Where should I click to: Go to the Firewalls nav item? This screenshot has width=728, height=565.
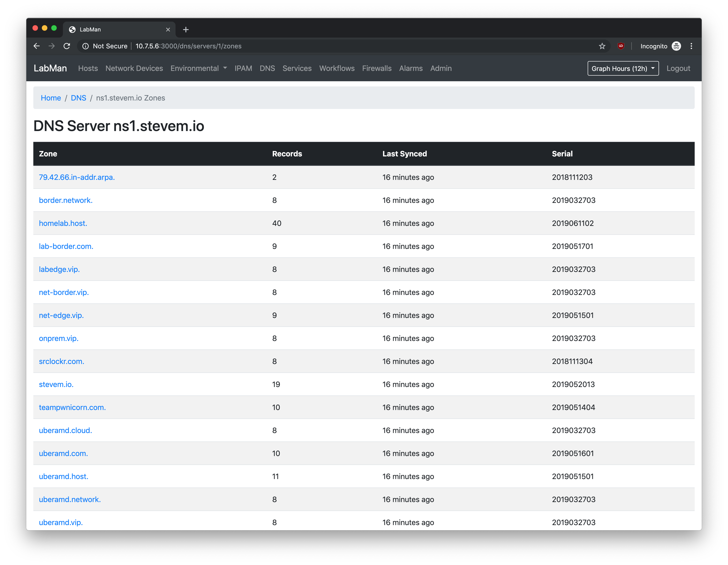[x=377, y=68]
